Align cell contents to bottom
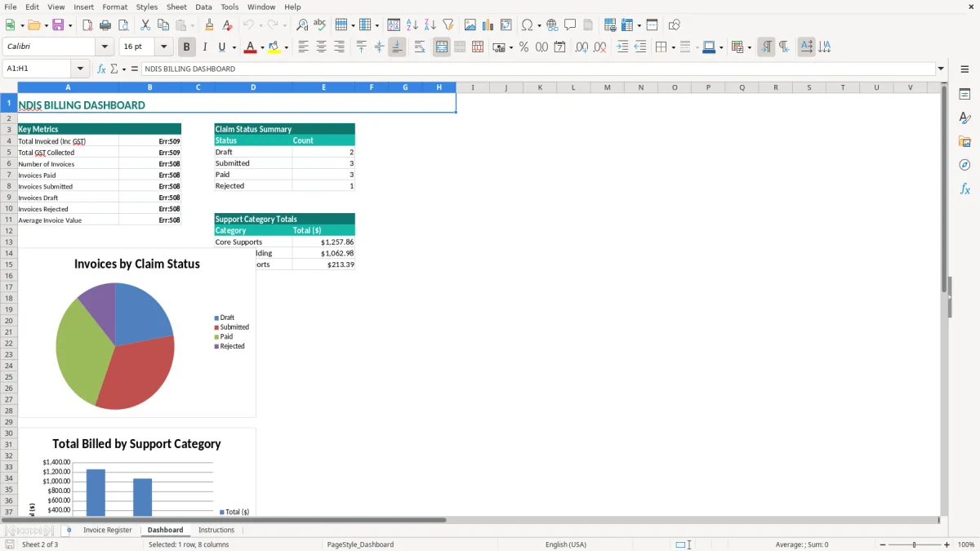Image resolution: width=980 pixels, height=551 pixels. [397, 47]
